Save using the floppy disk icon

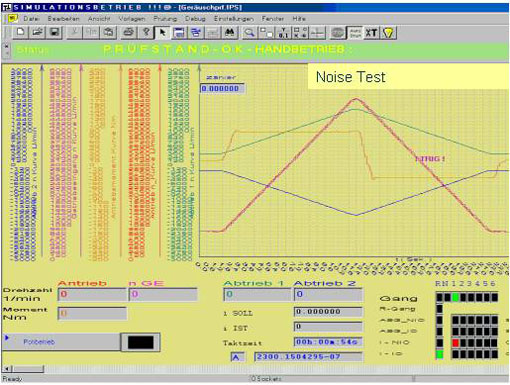[x=54, y=33]
